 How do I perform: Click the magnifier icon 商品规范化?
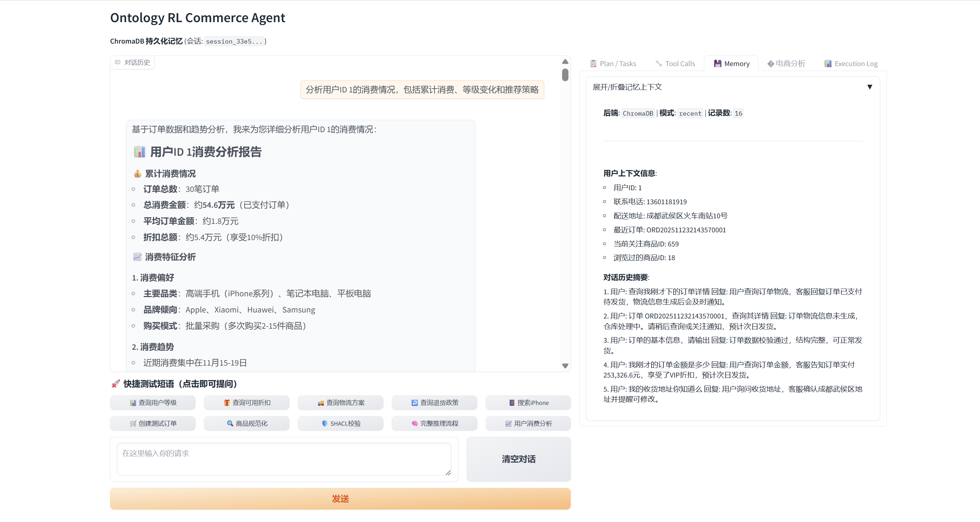pos(230,423)
